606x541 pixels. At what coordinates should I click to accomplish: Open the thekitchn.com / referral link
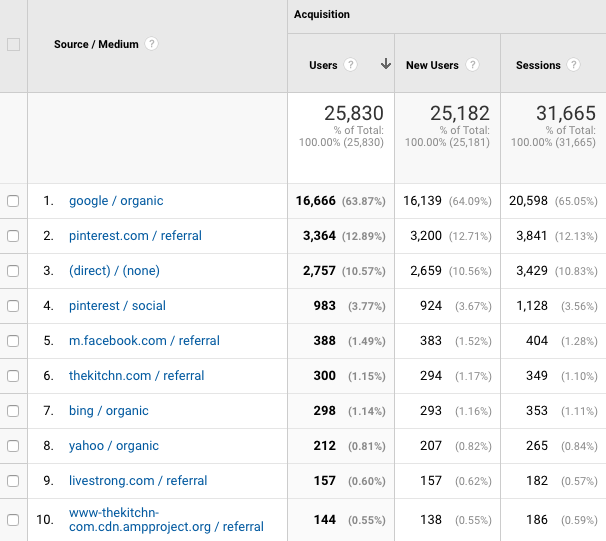coord(136,376)
